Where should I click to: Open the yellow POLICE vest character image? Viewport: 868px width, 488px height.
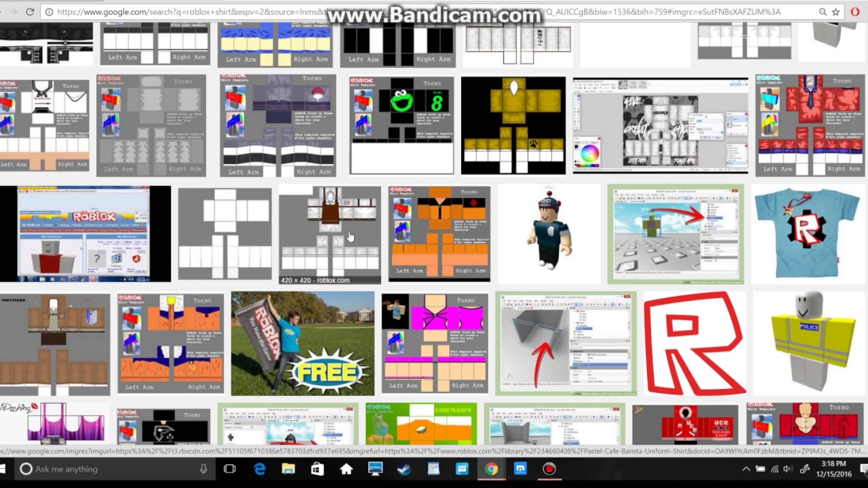tap(807, 343)
